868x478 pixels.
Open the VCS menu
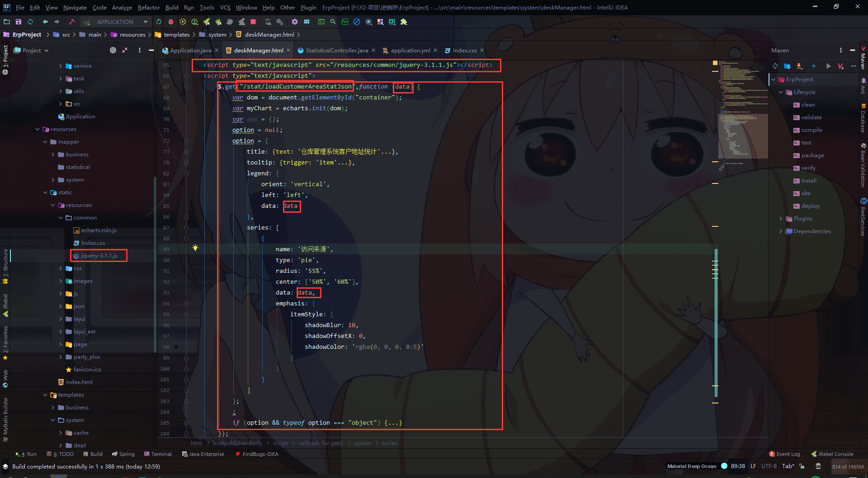[225, 7]
